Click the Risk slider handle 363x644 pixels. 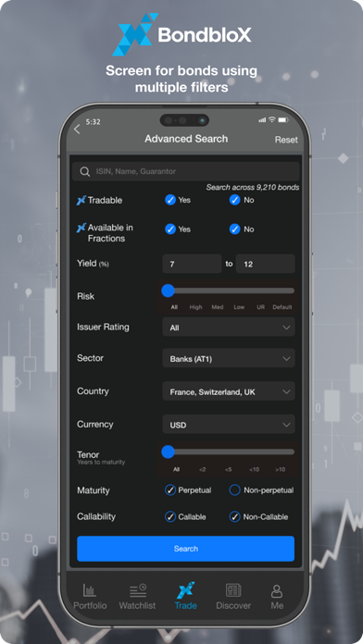pos(168,291)
